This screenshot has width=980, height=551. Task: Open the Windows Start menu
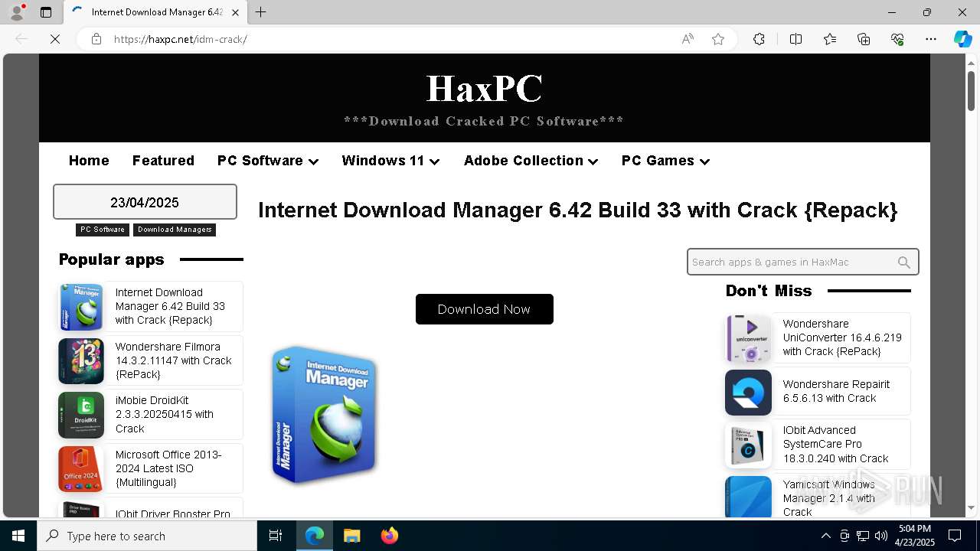[18, 536]
